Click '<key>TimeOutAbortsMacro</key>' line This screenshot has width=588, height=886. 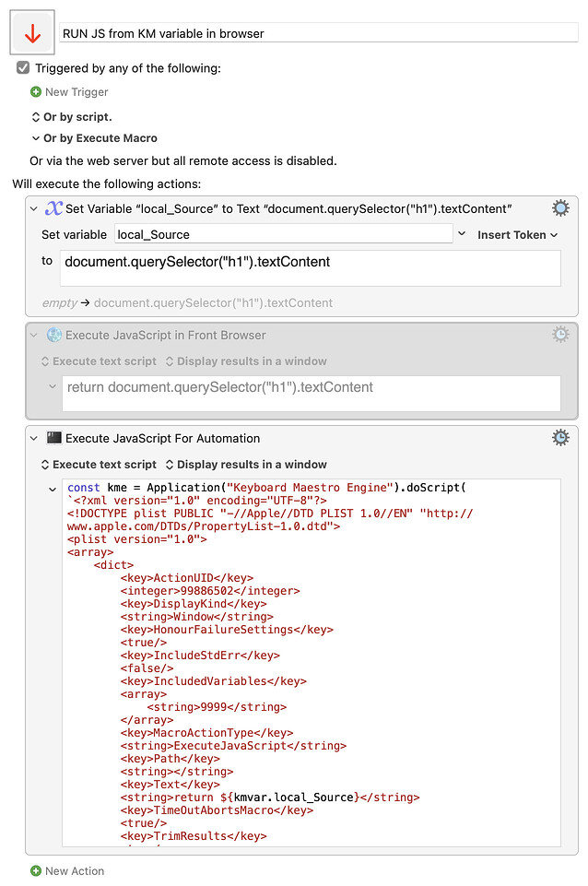click(x=217, y=810)
